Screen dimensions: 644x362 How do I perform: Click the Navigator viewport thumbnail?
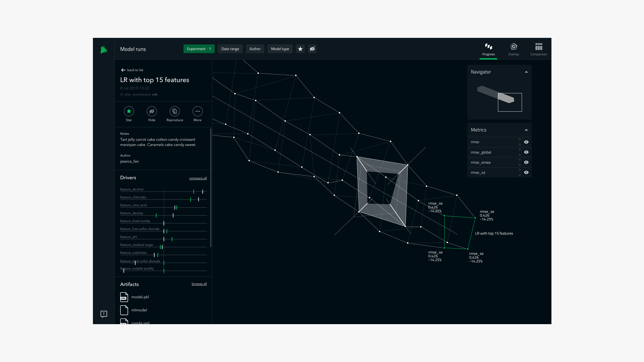(510, 102)
